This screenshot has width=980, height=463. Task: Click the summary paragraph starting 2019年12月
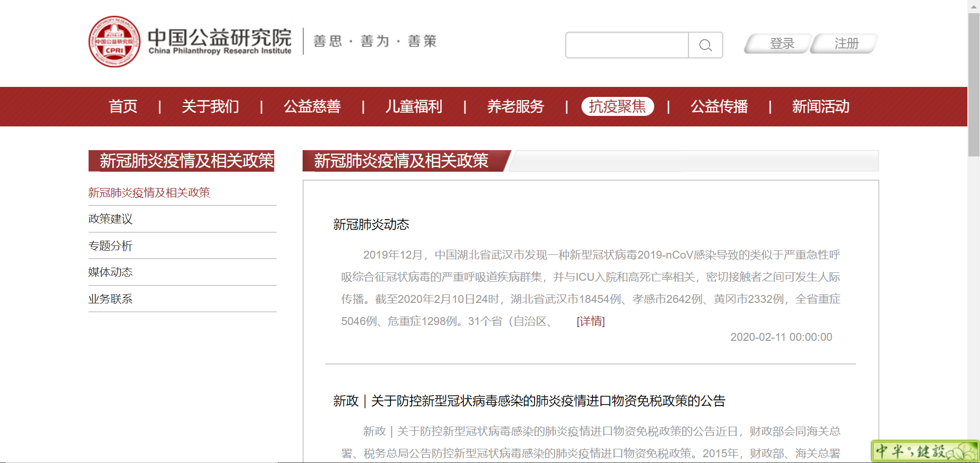[590, 288]
